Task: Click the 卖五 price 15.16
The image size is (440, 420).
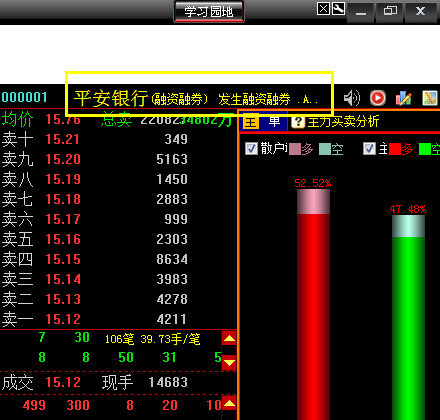Action: coord(63,239)
